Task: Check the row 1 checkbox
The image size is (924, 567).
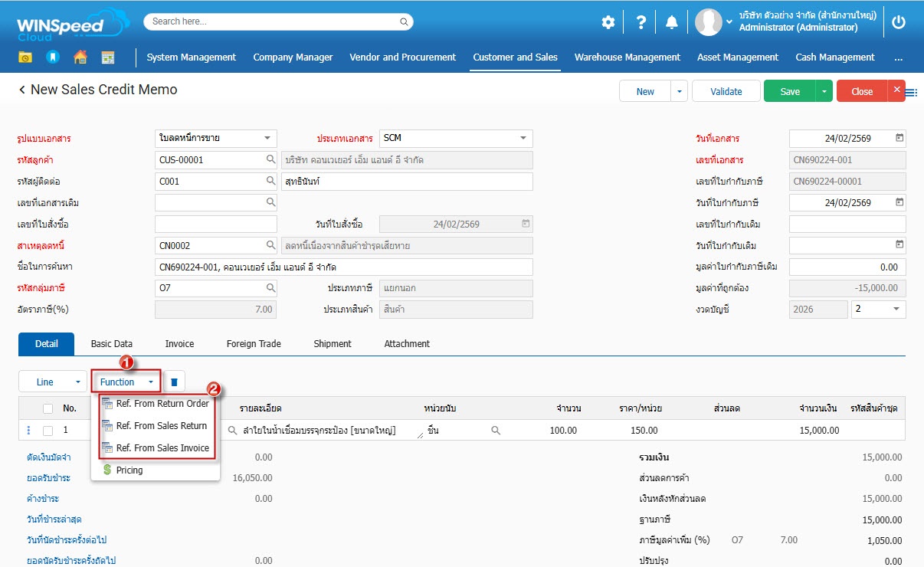Action: (x=48, y=431)
